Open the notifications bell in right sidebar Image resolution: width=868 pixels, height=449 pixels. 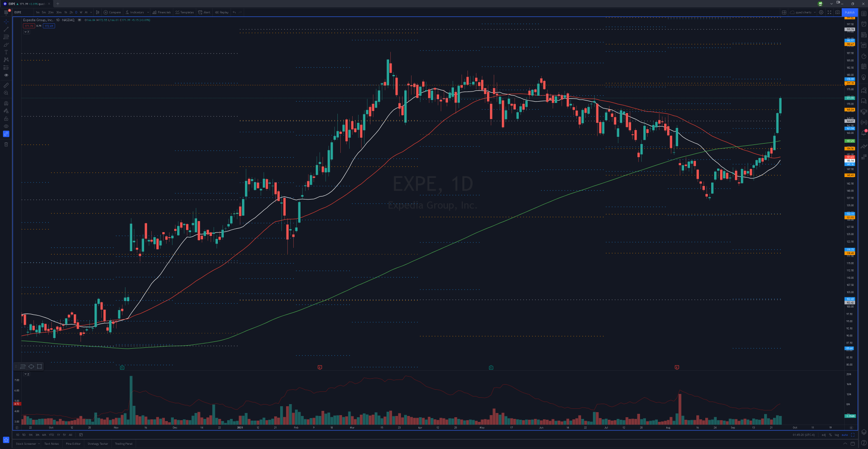coord(864,133)
